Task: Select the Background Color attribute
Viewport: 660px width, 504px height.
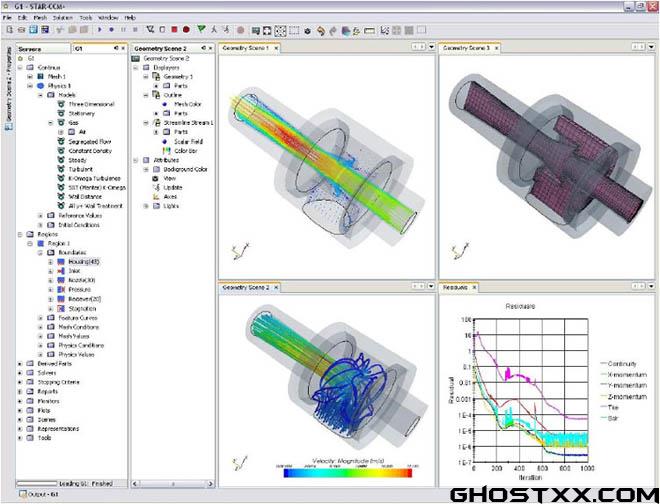Action: (x=185, y=169)
